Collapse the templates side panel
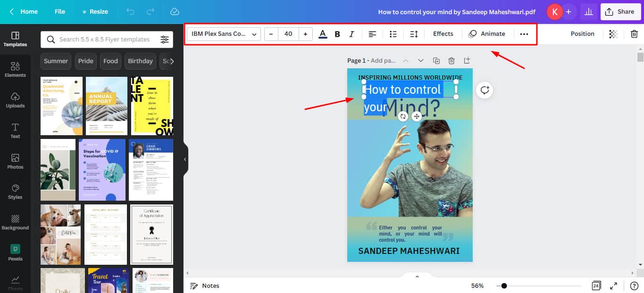 coord(185,160)
